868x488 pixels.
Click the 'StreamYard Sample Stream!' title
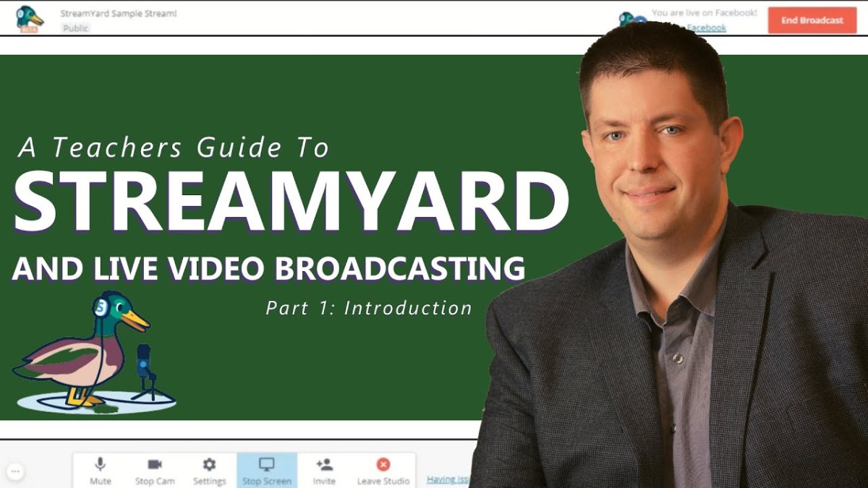click(x=119, y=14)
